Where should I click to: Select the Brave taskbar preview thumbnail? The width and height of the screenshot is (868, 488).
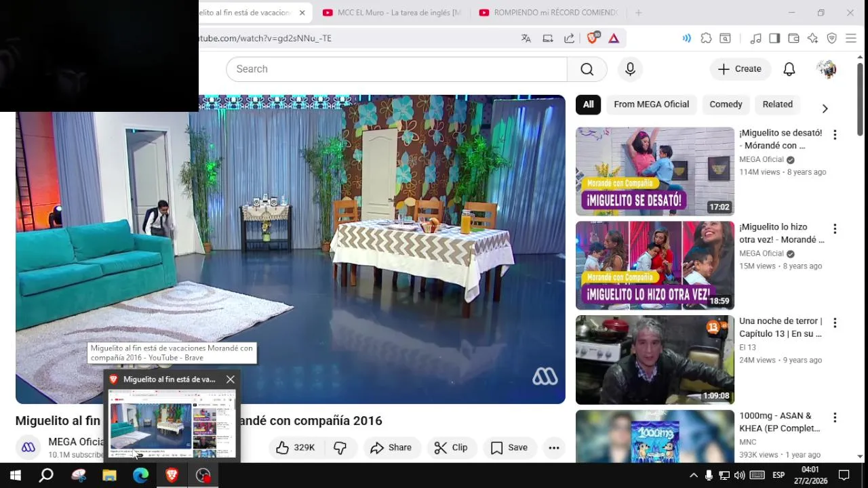(172, 424)
